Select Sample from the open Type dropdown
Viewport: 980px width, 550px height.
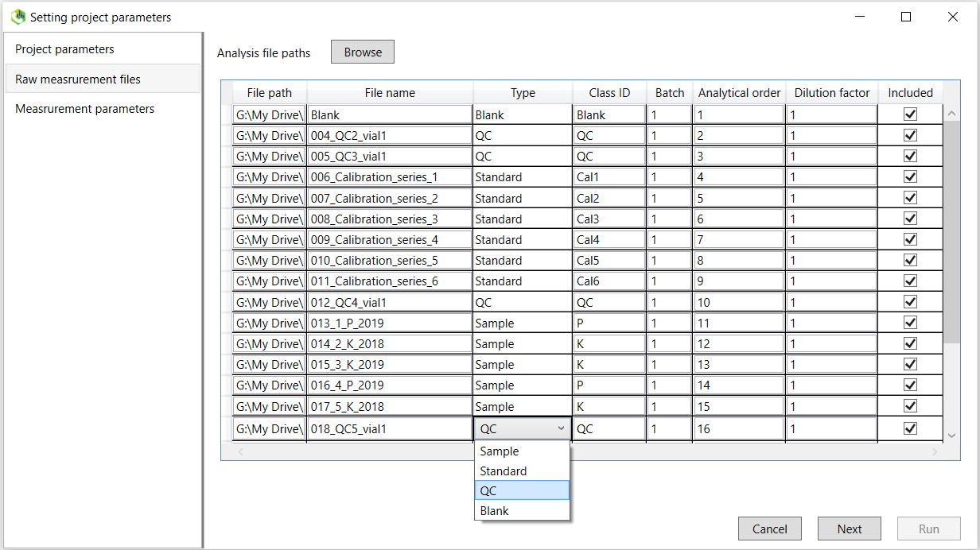[x=499, y=451]
